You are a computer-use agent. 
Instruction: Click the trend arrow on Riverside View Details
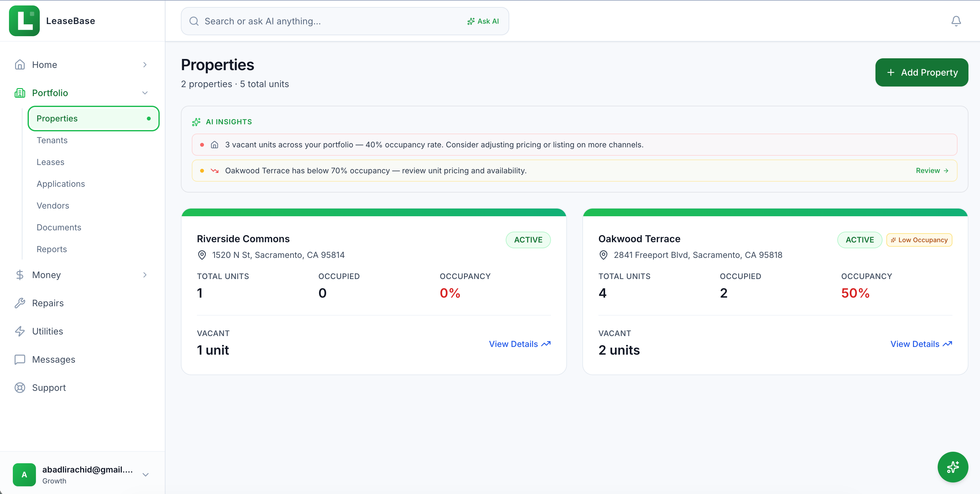tap(546, 344)
